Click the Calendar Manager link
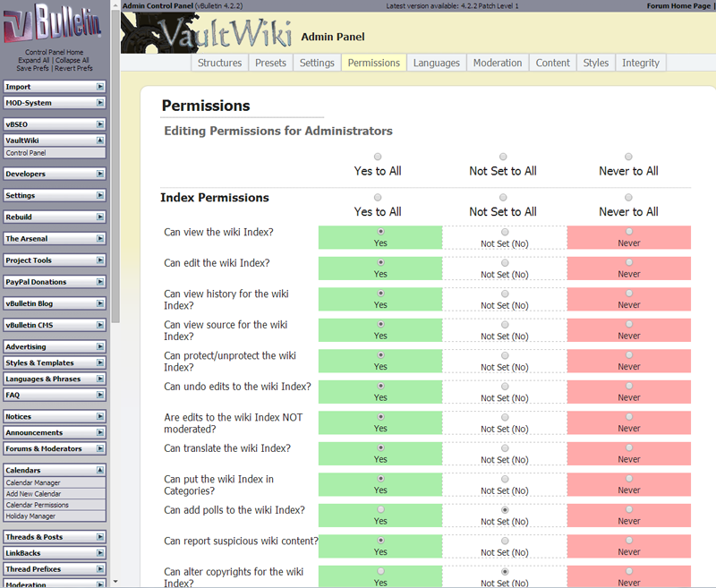 [x=33, y=482]
